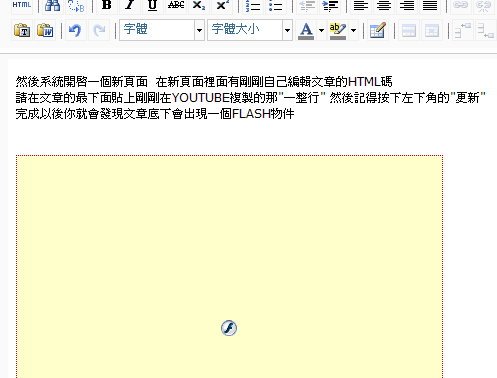
Task: Expand the text color picker arrow
Action: pos(321,31)
